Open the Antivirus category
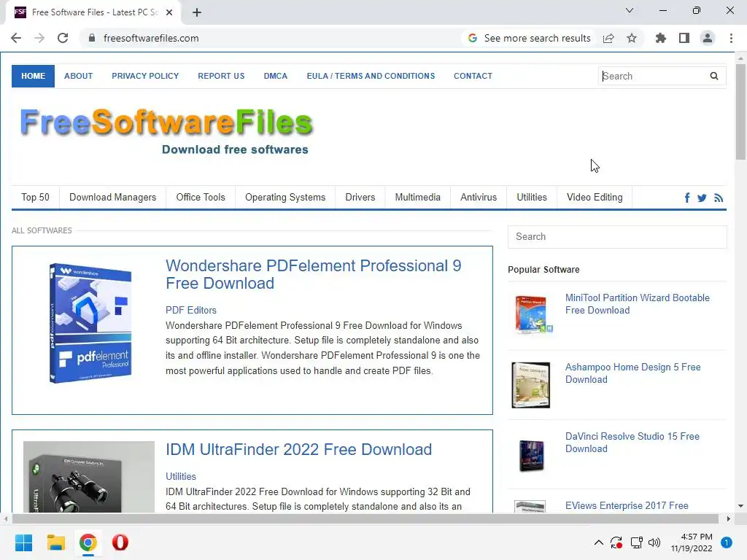The width and height of the screenshot is (747, 560). click(479, 197)
